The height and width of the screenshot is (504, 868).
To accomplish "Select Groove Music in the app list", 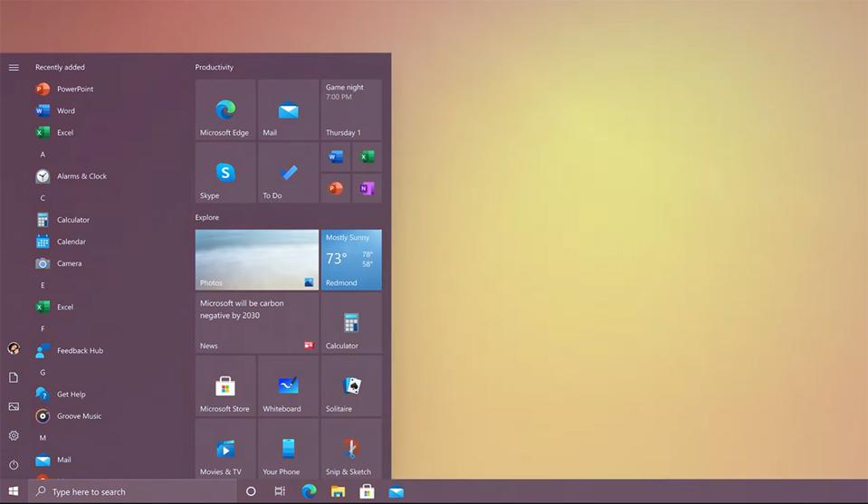I will (x=79, y=416).
